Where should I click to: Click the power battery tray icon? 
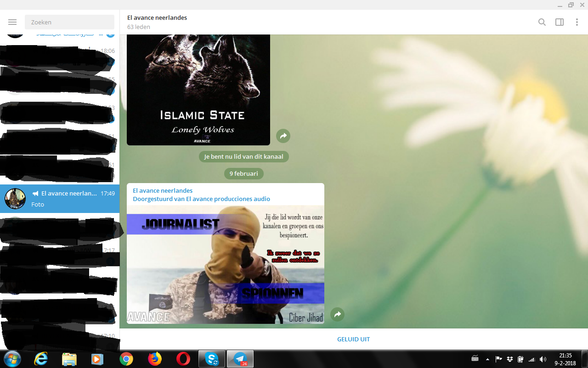[520, 359]
